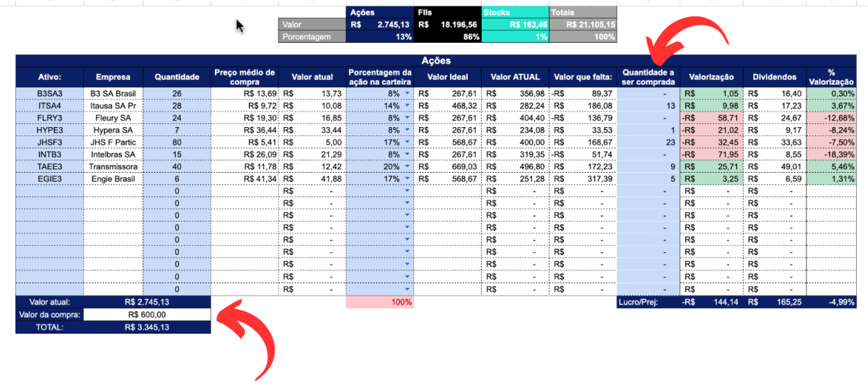Image resolution: width=868 pixels, height=382 pixels.
Task: Click the FLRY3 ticker cell
Action: 50,118
